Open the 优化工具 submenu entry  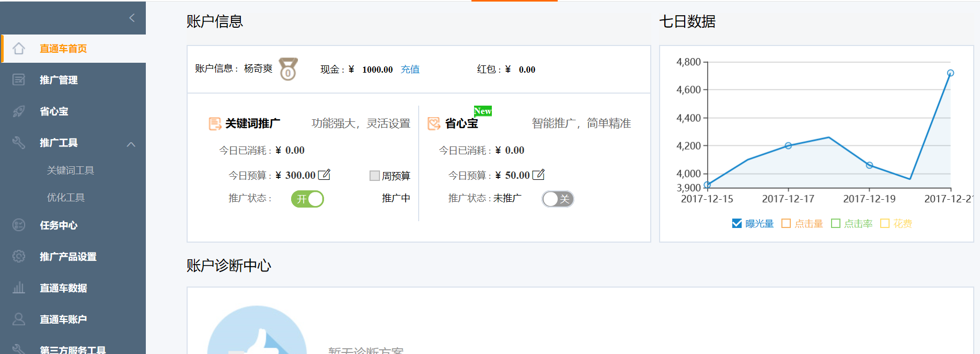[x=66, y=198]
